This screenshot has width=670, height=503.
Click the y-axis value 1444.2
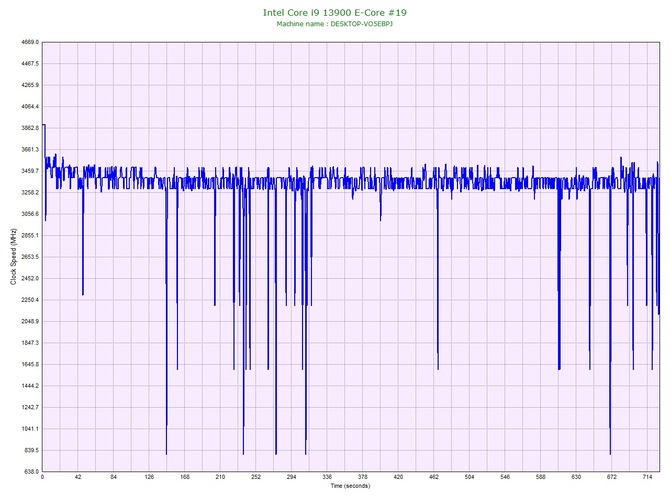click(30, 385)
